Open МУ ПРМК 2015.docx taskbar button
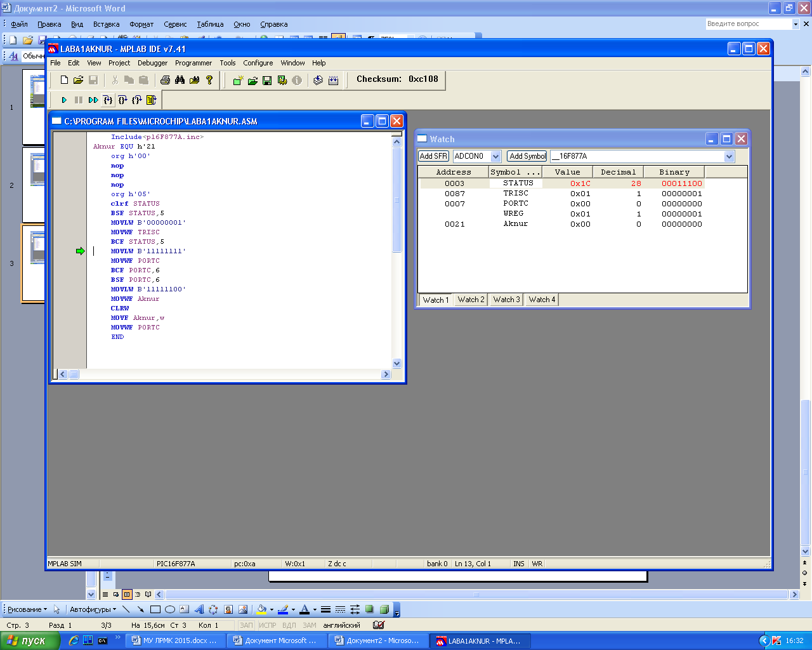This screenshot has height=650, width=812. (x=174, y=640)
